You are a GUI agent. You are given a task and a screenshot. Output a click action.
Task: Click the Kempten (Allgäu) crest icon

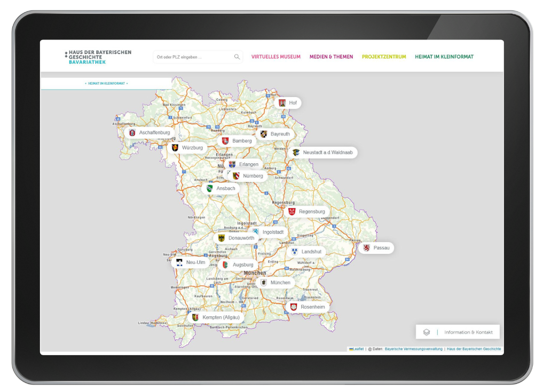tap(195, 317)
